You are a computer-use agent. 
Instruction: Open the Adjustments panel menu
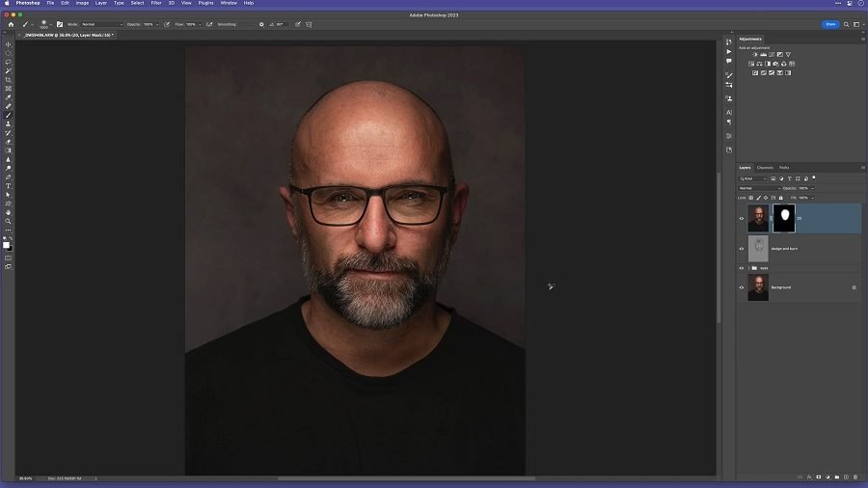[x=862, y=39]
